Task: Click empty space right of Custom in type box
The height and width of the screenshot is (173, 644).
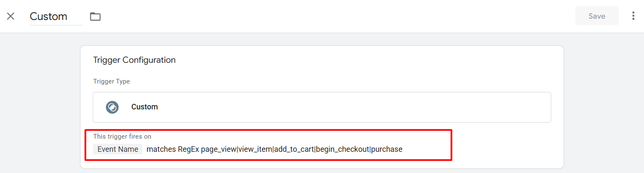Action: coord(339,107)
